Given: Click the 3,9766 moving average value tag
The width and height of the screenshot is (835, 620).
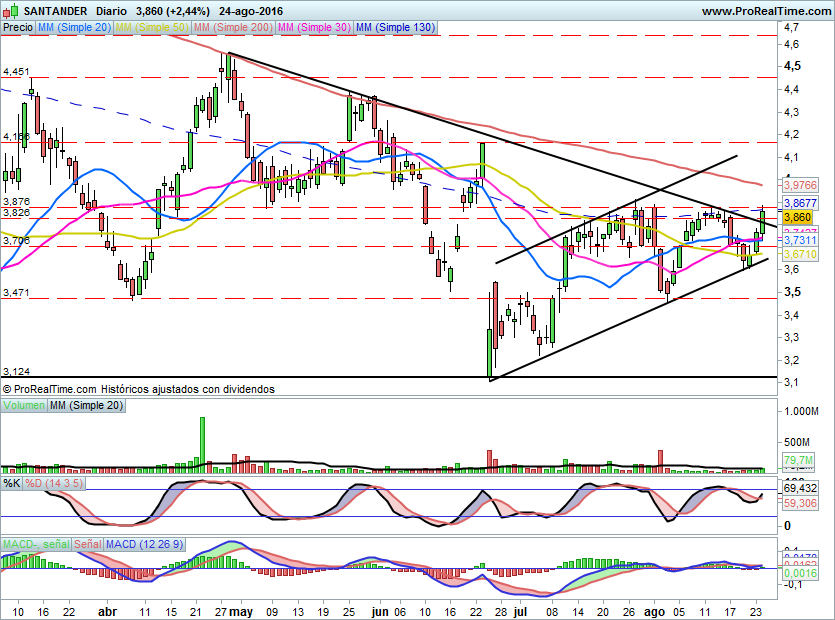Looking at the screenshot, I should (x=799, y=185).
